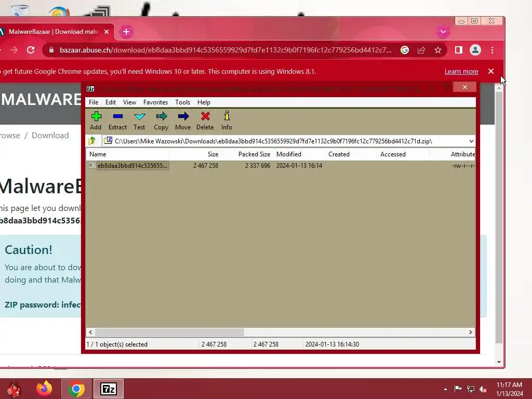
Task: Open the Tools menu
Action: pos(182,102)
